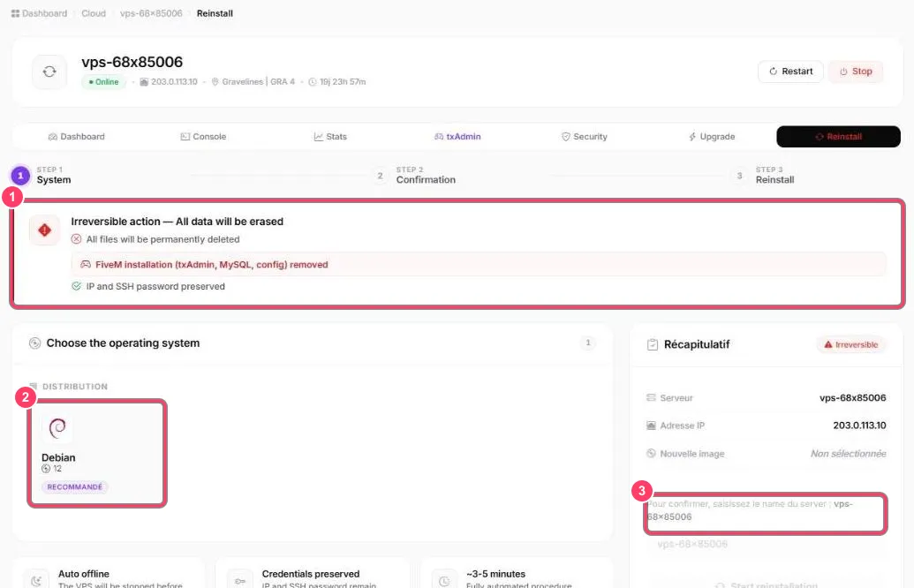
Task: Click the Debian swirl logo
Action: 57,428
